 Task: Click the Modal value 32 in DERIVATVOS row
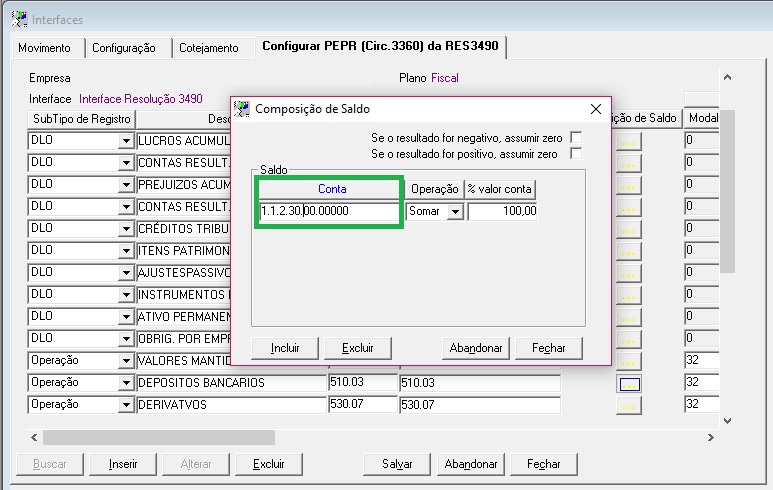click(x=702, y=405)
